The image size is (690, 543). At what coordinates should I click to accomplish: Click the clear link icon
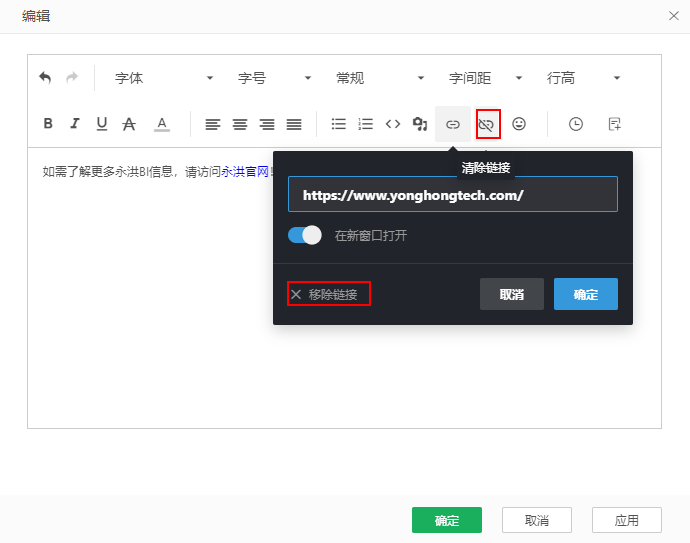488,125
